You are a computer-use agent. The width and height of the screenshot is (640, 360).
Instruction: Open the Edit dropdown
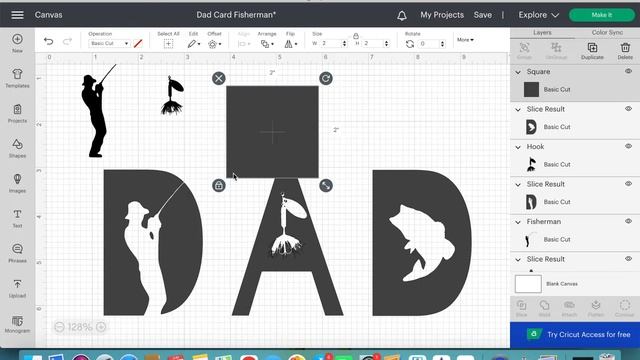point(194,44)
